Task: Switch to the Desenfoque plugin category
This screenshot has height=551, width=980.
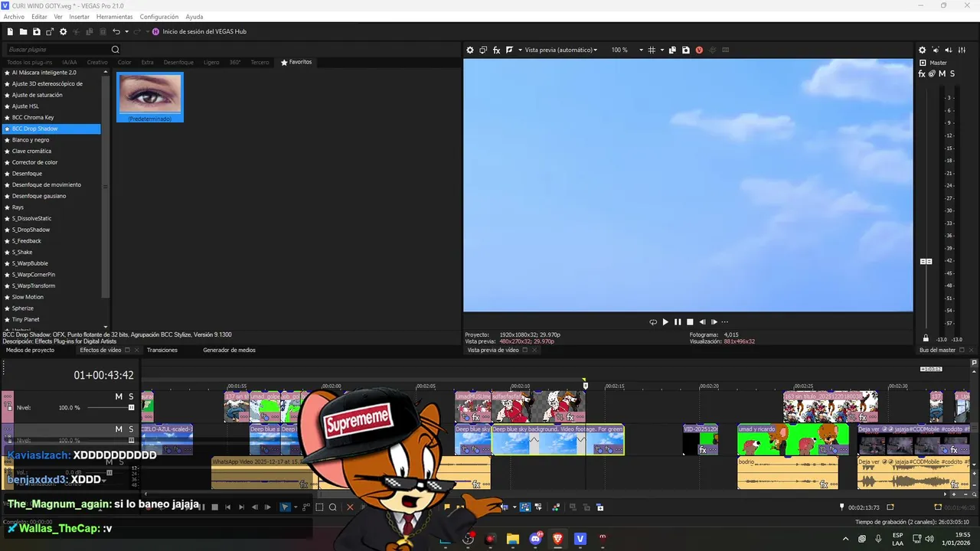Action: pyautogui.click(x=178, y=62)
